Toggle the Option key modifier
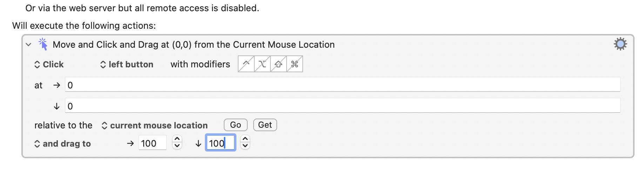The width and height of the screenshot is (644, 181). tap(262, 64)
